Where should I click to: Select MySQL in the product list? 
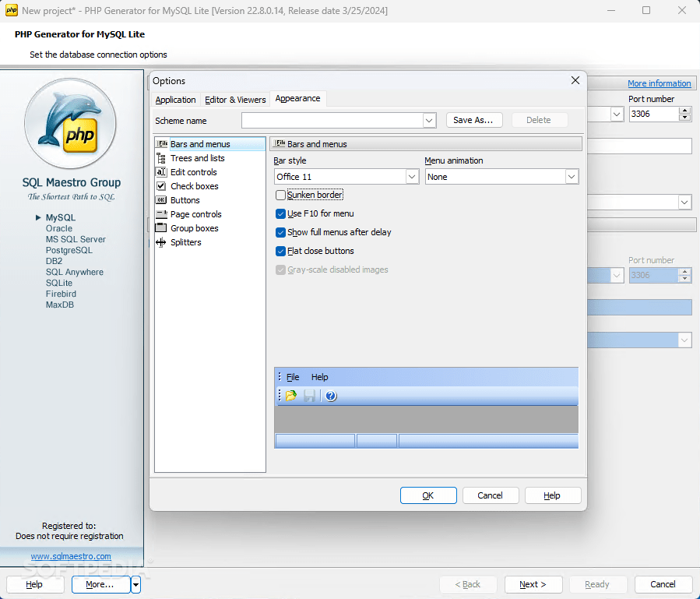click(61, 217)
